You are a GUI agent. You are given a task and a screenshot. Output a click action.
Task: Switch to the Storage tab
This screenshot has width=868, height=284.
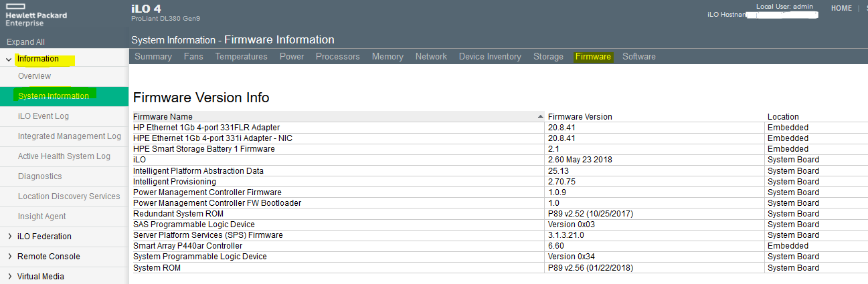548,57
